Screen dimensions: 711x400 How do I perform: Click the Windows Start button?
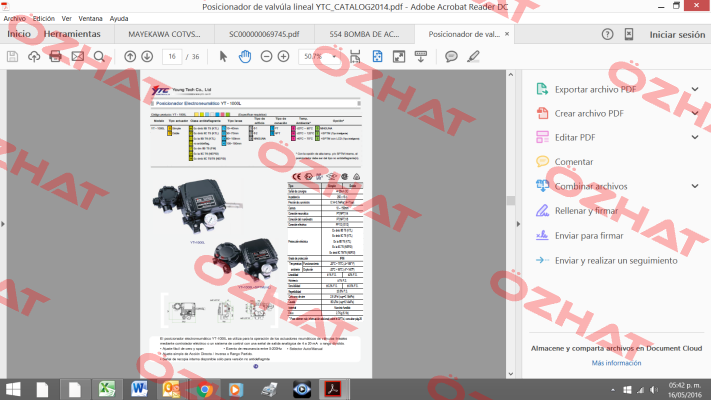13,390
